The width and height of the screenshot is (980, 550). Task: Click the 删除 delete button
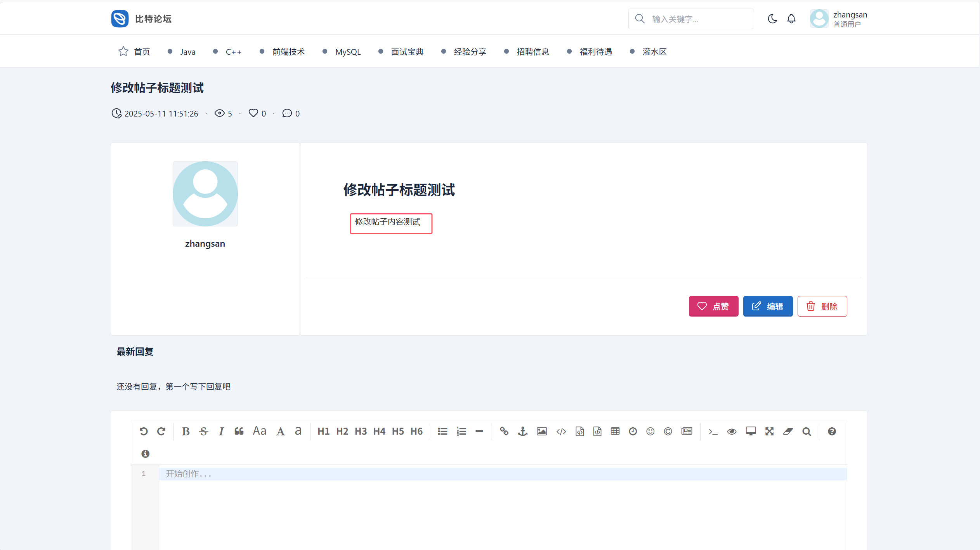pos(822,306)
